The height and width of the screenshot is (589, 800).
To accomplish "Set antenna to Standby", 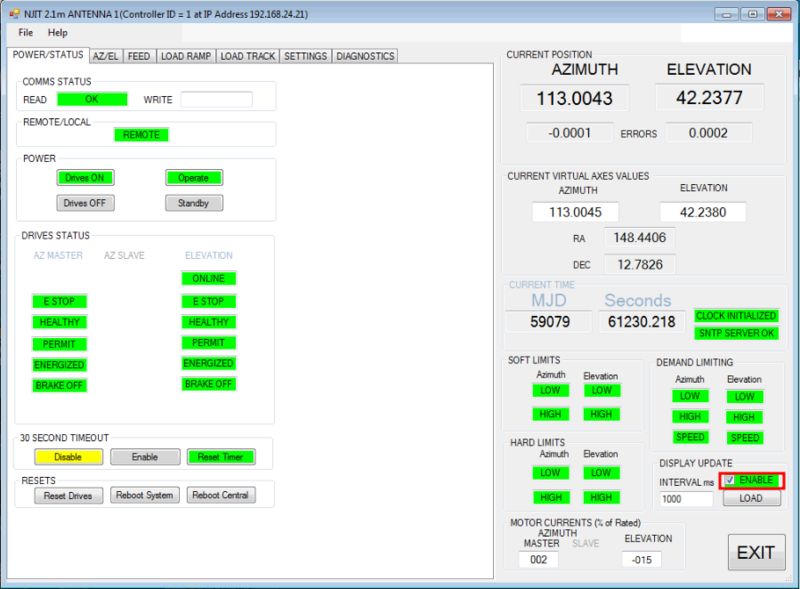I will [x=194, y=203].
